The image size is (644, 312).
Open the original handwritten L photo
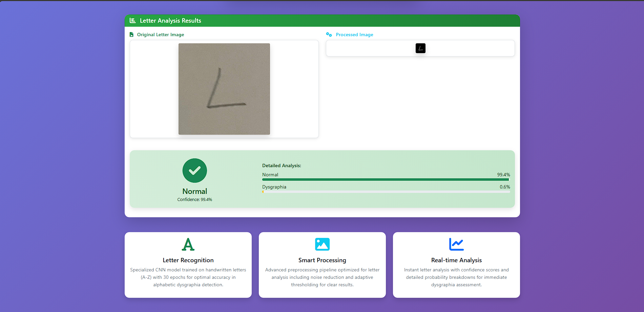tap(224, 89)
